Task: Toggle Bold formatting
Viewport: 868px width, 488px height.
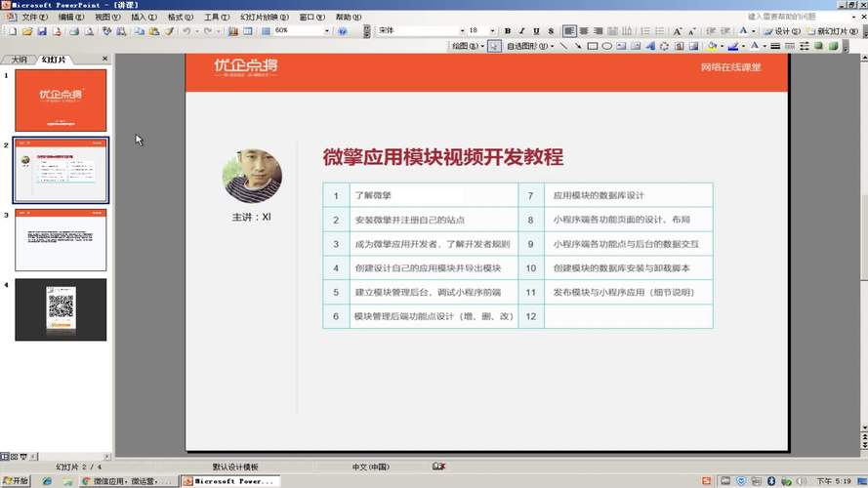Action: (x=508, y=31)
